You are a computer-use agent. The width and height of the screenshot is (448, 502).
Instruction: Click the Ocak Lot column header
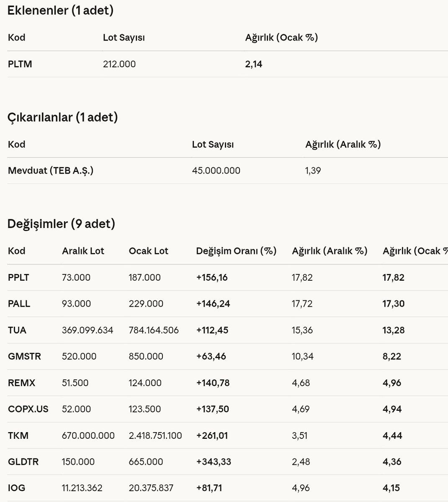148,251
